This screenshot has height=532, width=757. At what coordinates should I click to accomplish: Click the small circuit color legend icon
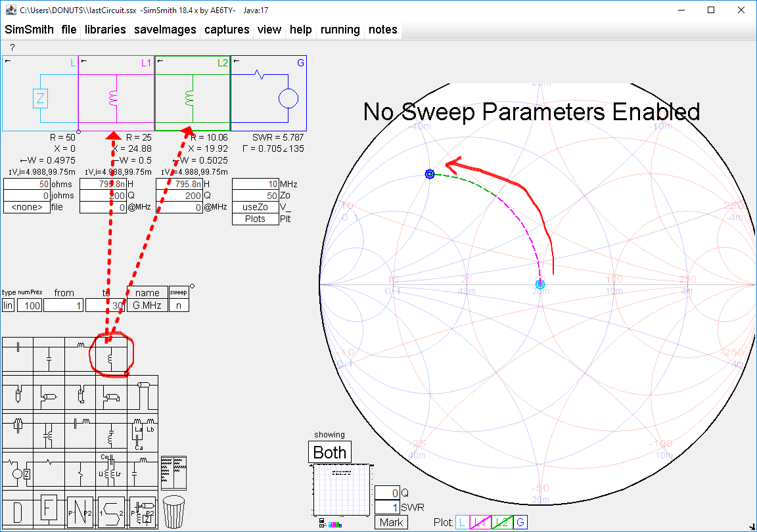[x=331, y=523]
